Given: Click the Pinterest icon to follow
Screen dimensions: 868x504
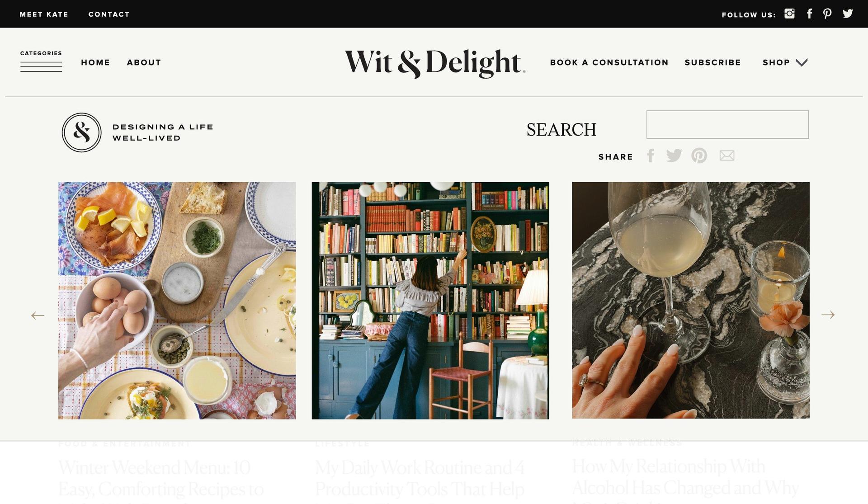Looking at the screenshot, I should [828, 13].
